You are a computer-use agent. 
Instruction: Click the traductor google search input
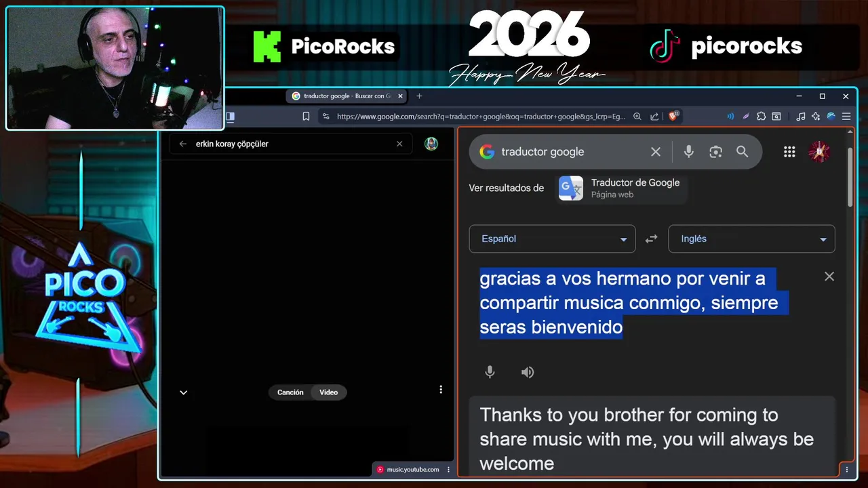[x=568, y=152]
